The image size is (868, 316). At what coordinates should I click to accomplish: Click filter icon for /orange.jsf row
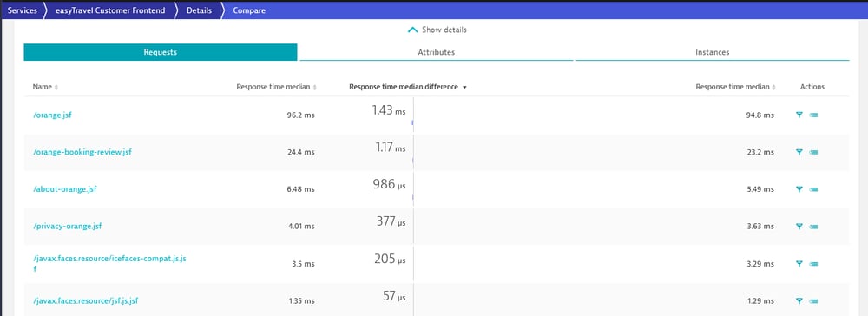coord(799,115)
